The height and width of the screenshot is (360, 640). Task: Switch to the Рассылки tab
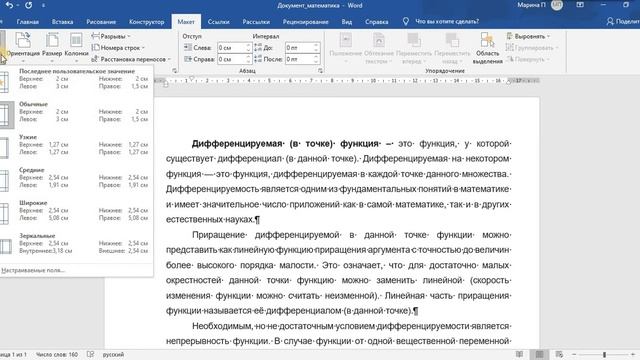pos(256,22)
